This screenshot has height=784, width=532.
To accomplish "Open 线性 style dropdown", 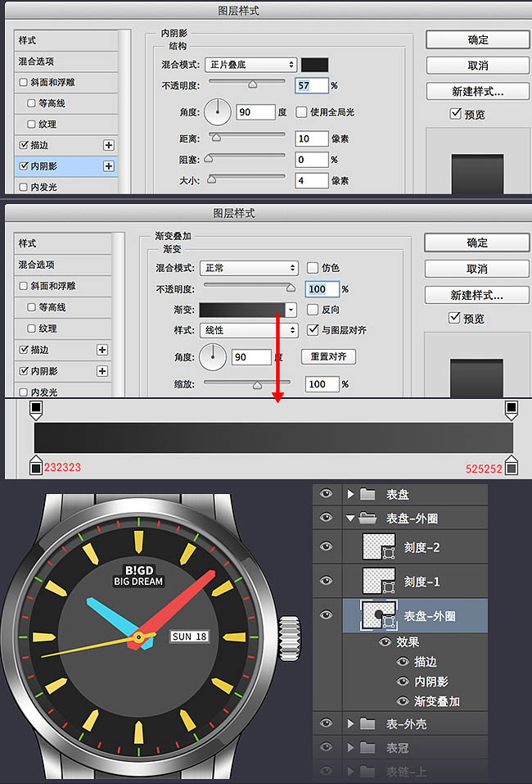I will [x=249, y=330].
